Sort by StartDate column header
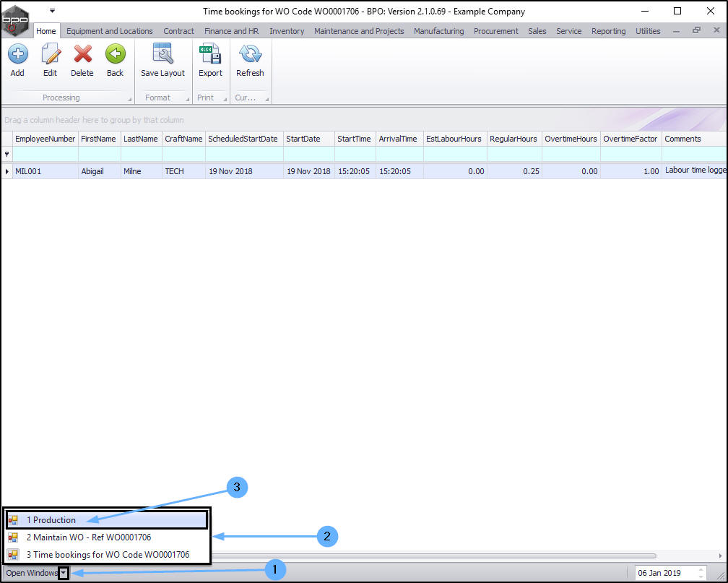 tap(309, 139)
